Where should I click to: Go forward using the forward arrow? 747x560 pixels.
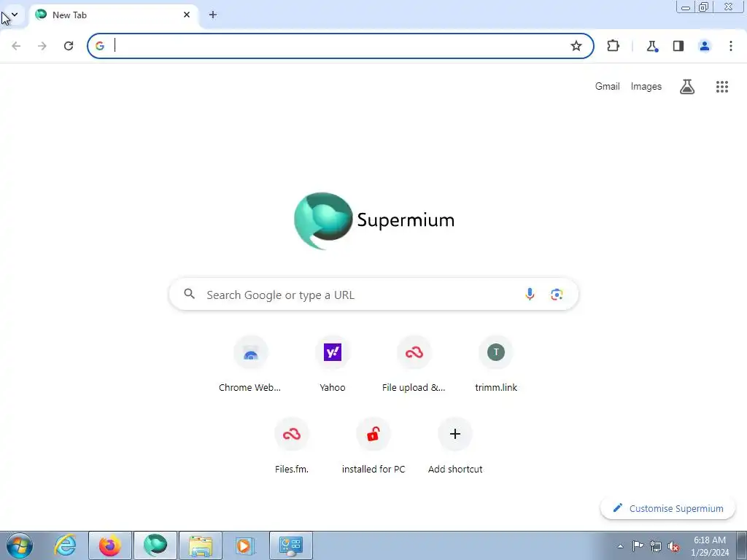click(x=42, y=46)
